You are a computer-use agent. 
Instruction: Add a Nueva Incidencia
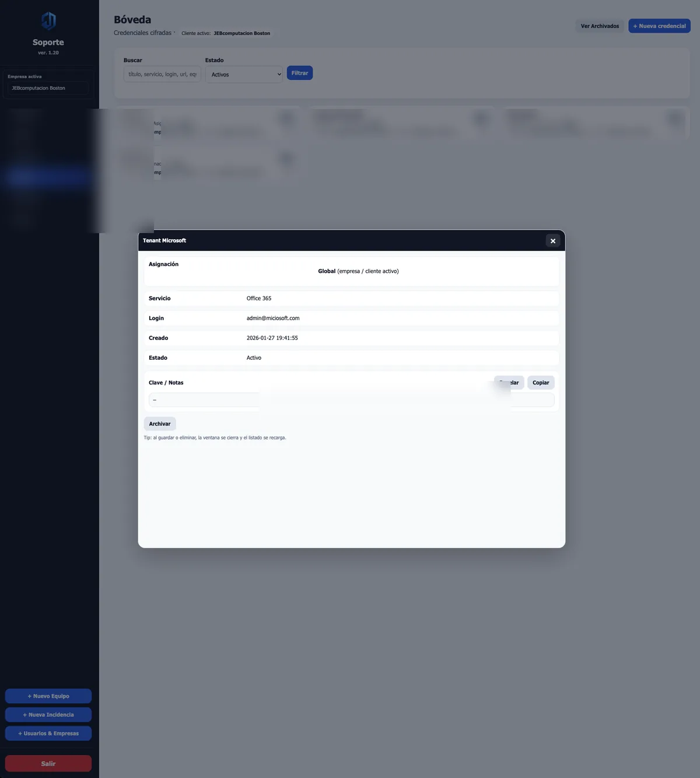click(48, 714)
